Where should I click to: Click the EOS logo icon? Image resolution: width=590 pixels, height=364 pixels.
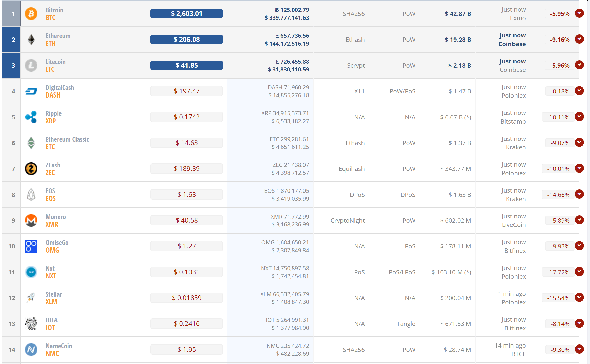point(31,195)
